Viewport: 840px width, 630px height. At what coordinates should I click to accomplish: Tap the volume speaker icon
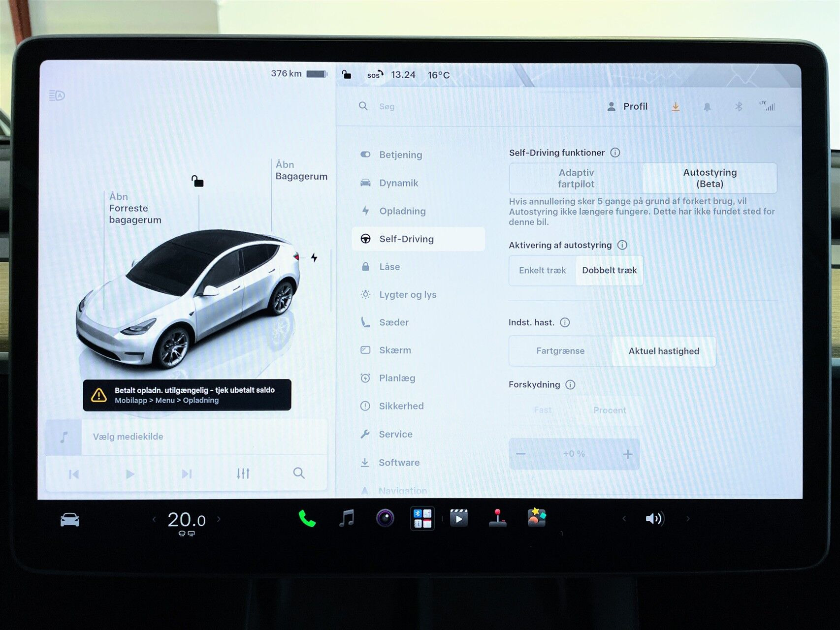655,518
